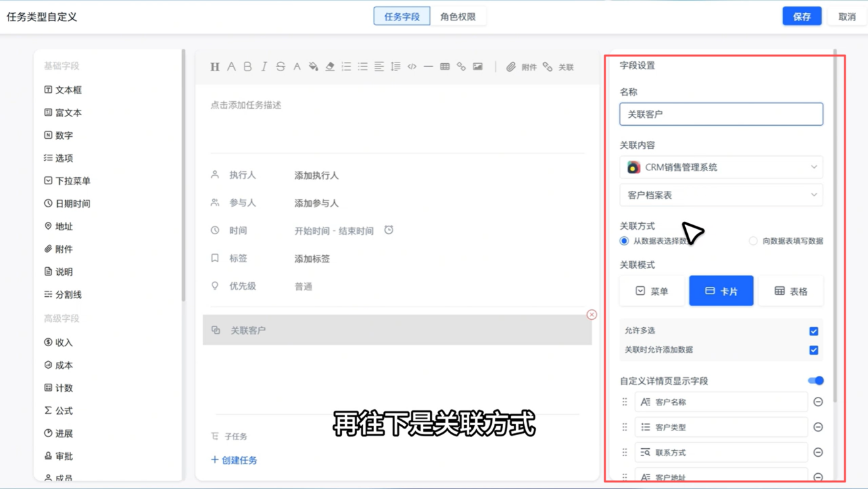Click the 取消 cancel button

pos(847,16)
